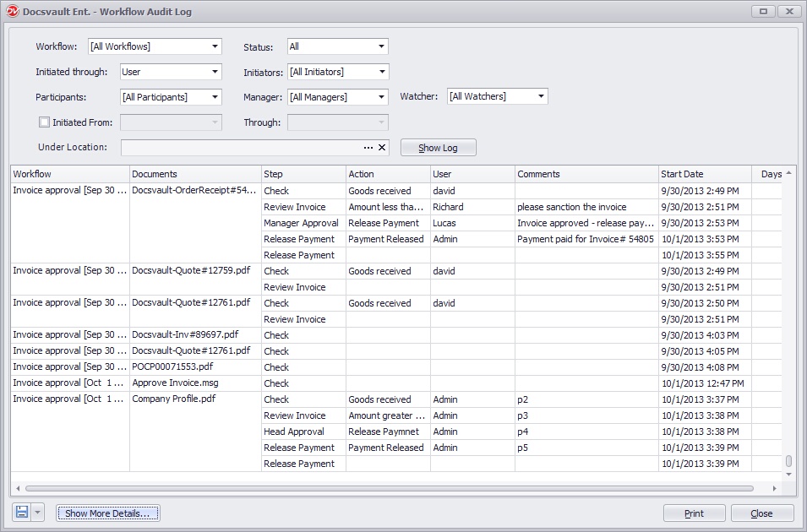The image size is (807, 532).
Task: Click Show More Details at the bottom
Action: [107, 512]
